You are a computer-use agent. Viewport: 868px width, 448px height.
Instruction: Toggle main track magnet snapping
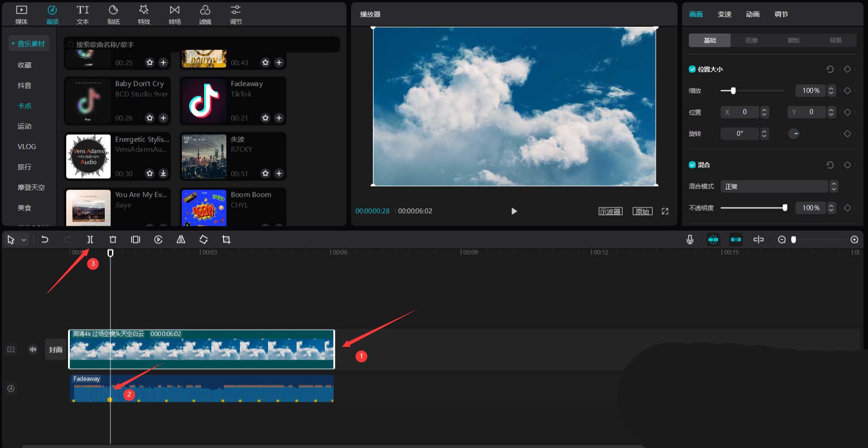tap(713, 239)
